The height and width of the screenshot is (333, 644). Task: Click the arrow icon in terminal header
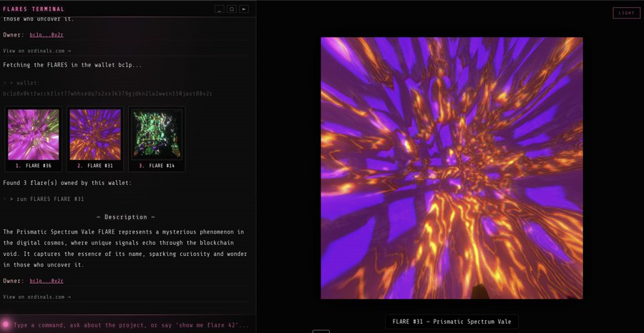244,9
